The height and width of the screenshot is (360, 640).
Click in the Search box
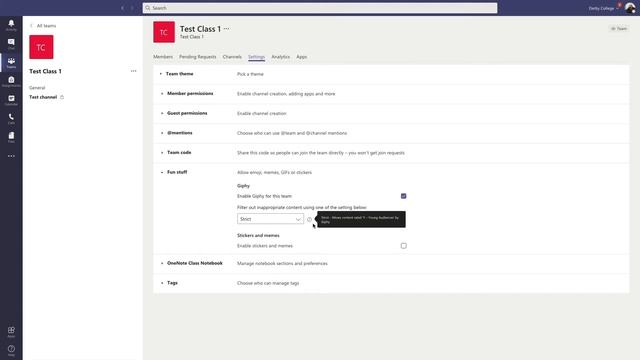[x=320, y=8]
